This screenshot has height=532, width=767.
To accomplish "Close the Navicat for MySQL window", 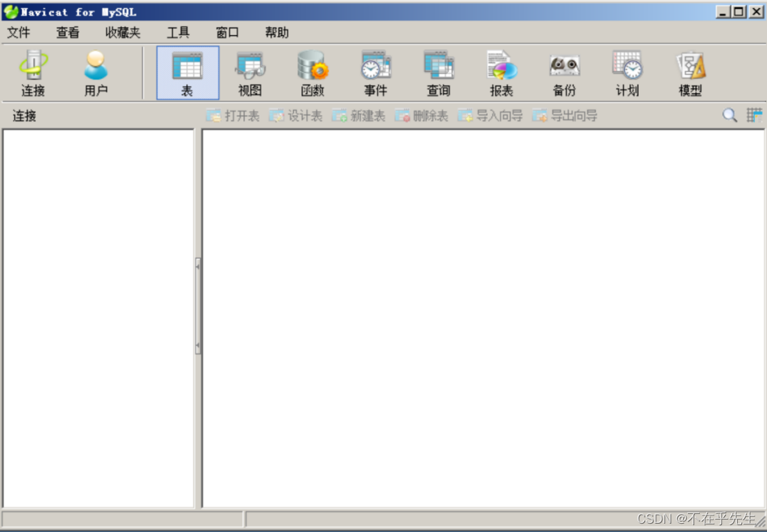I will tap(756, 12).
